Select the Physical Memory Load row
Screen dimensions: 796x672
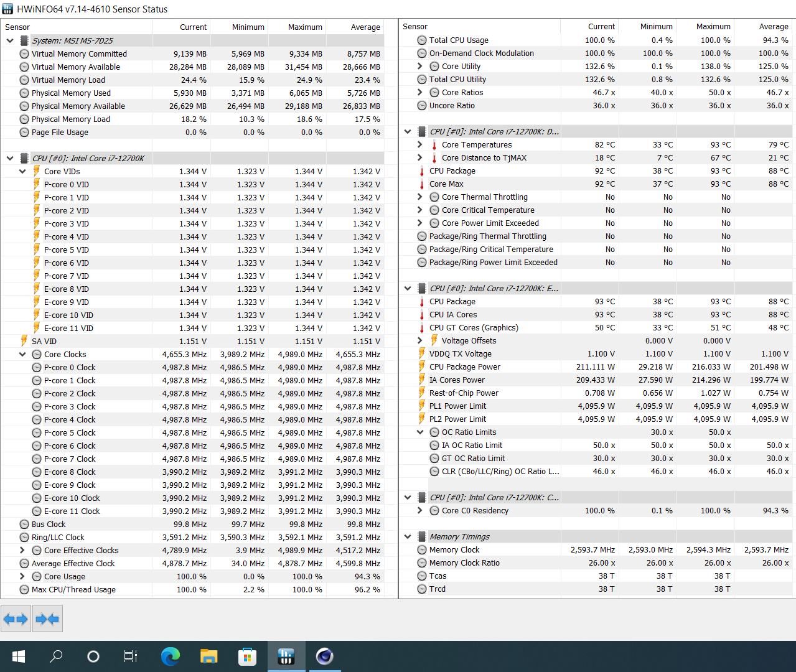(192, 119)
